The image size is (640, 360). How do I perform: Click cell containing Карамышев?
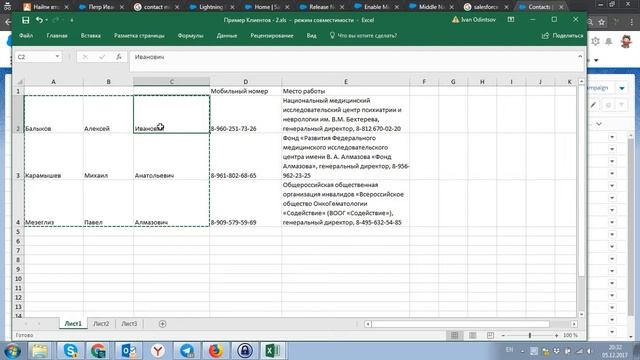click(x=53, y=157)
